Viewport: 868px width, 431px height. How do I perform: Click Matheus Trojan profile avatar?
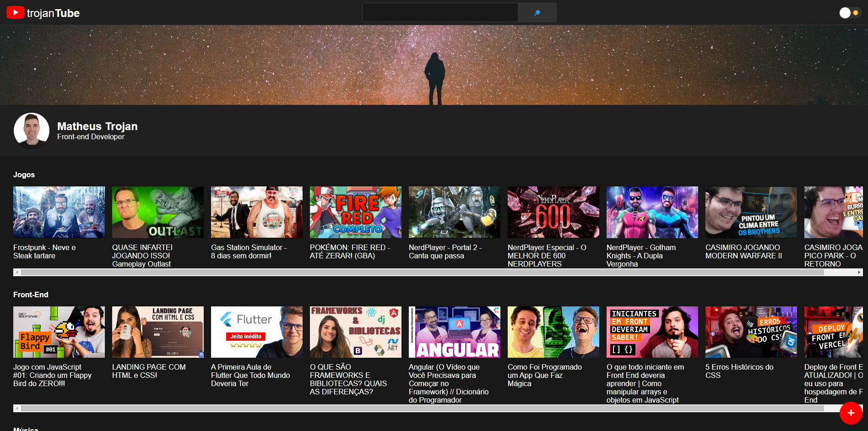pos(32,131)
